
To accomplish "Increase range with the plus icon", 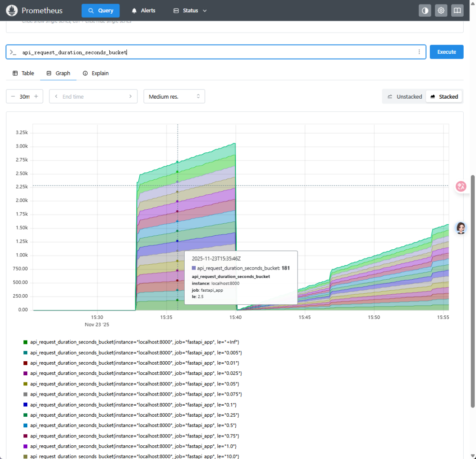I will click(x=36, y=96).
